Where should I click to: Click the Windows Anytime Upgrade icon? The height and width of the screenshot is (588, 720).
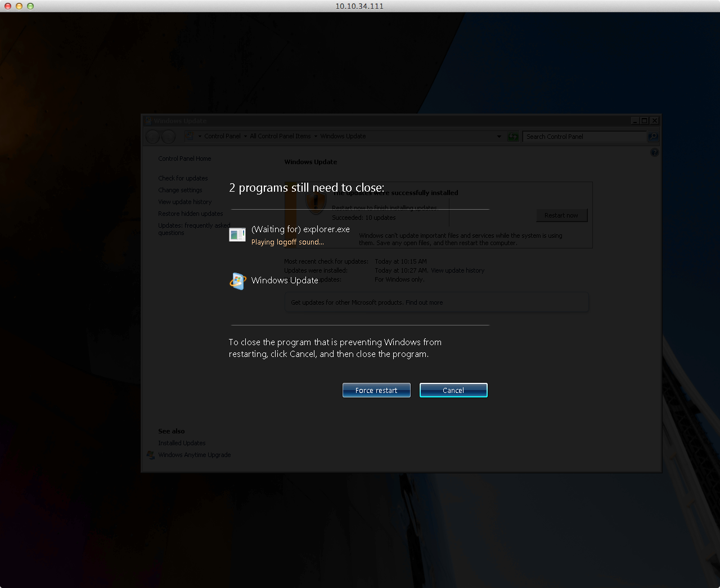pyautogui.click(x=151, y=455)
